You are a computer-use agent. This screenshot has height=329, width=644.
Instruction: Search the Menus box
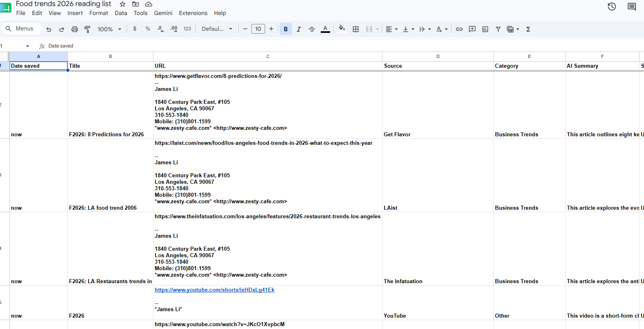pos(21,29)
